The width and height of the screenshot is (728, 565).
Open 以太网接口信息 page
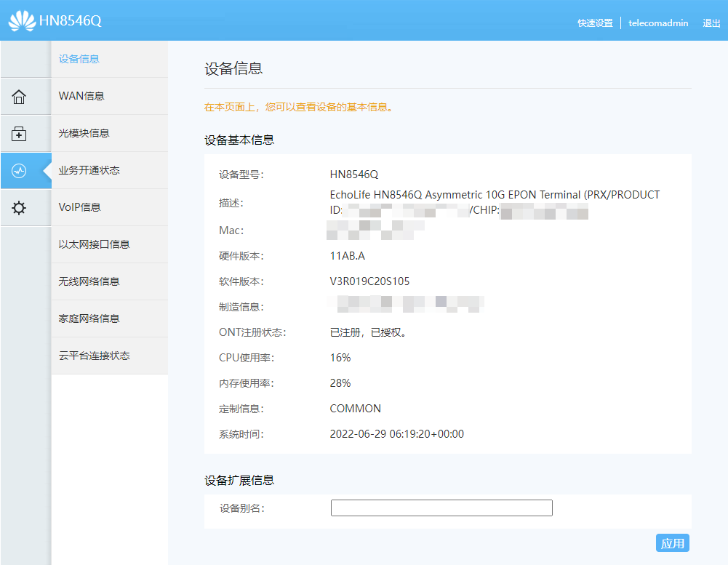pyautogui.click(x=94, y=244)
